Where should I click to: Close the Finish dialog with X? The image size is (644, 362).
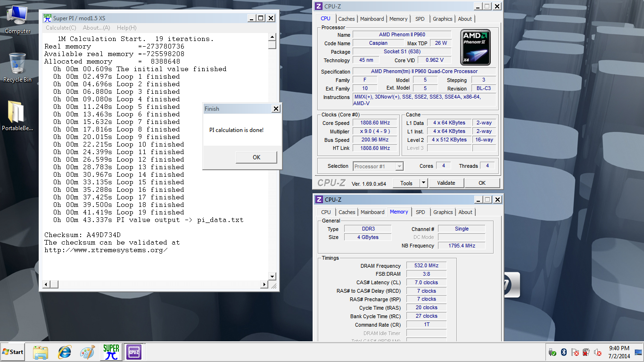click(276, 109)
